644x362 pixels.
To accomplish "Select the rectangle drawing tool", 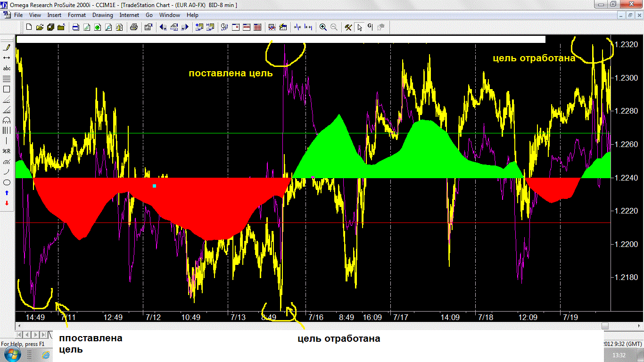I will coord(7,89).
